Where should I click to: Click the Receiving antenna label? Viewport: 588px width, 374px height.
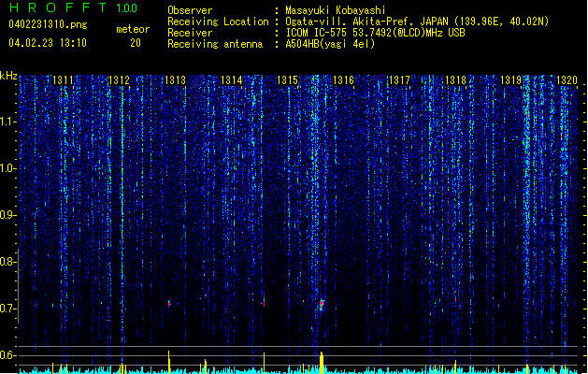coord(215,44)
